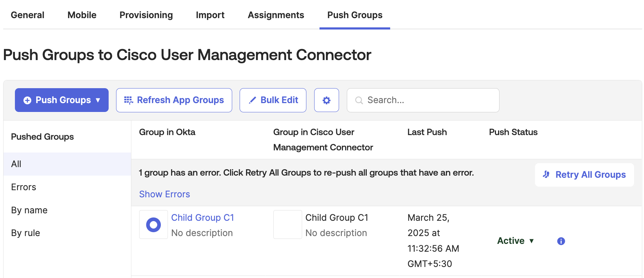644x278 pixels.
Task: Click the Show Errors link
Action: click(164, 194)
